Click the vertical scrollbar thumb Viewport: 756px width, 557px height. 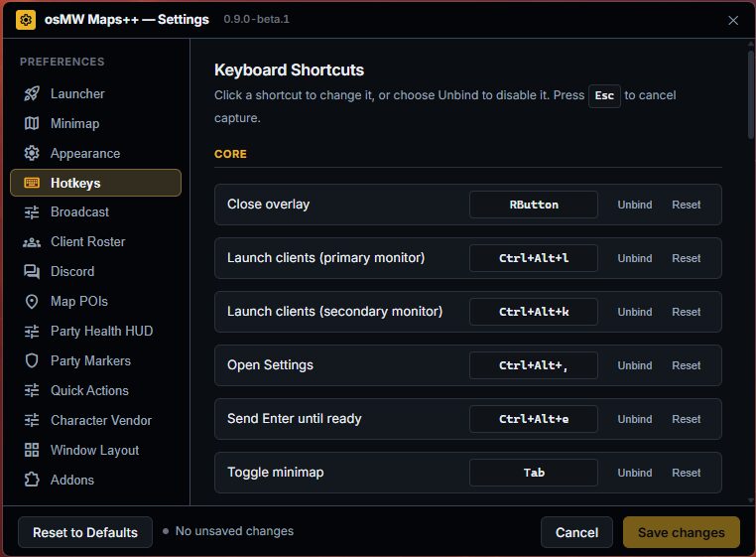pos(750,94)
